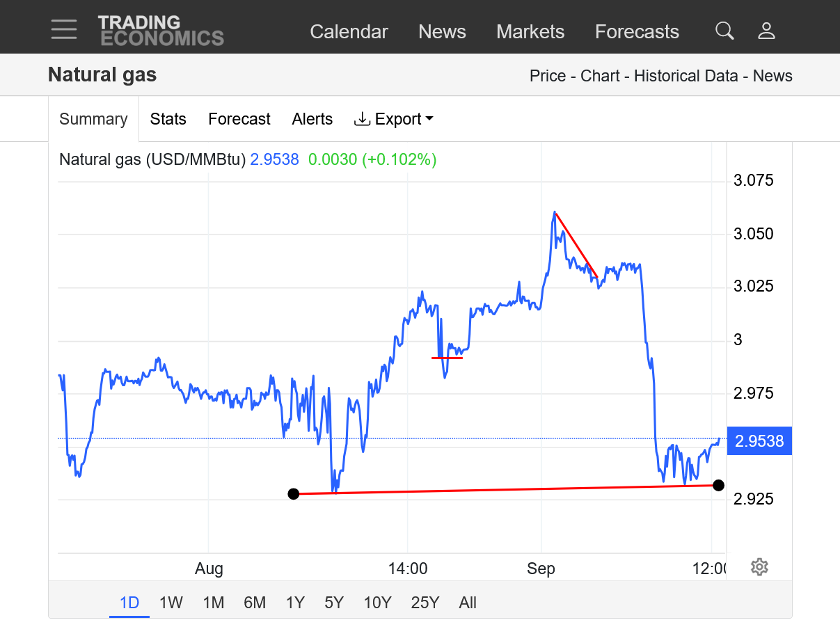This screenshot has width=840, height=627.
Task: Open chart settings gear icon
Action: 759,567
